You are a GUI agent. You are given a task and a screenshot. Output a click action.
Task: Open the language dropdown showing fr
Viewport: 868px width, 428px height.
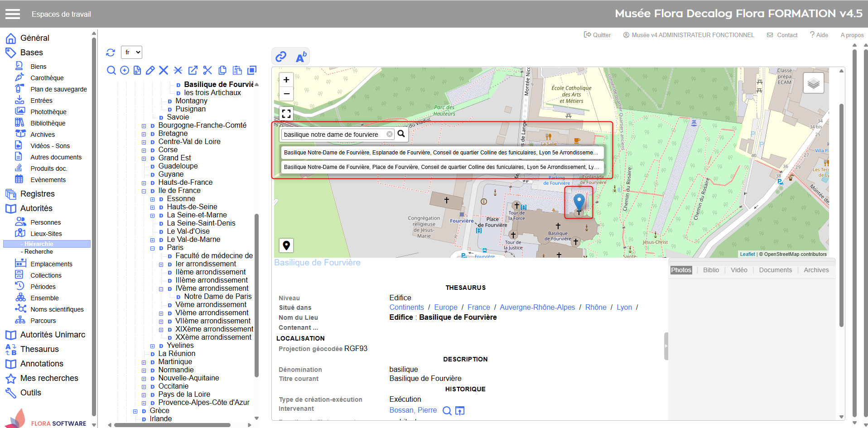tap(131, 53)
